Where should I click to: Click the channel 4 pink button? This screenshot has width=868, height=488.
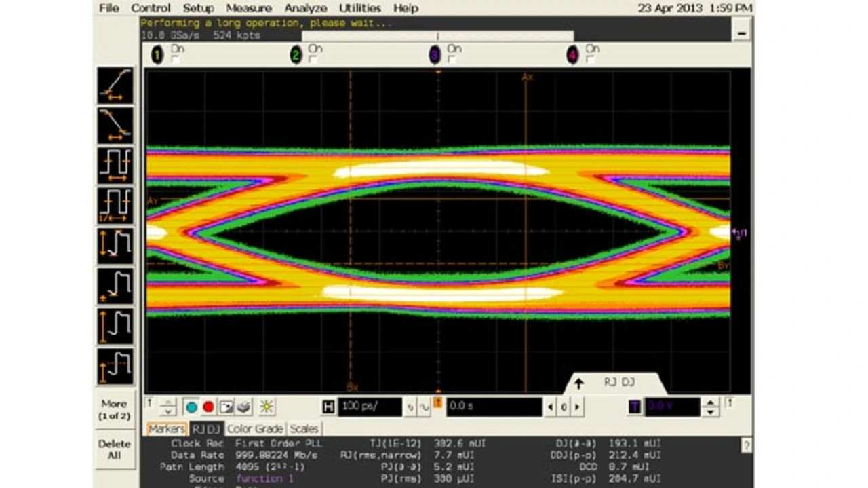573,56
